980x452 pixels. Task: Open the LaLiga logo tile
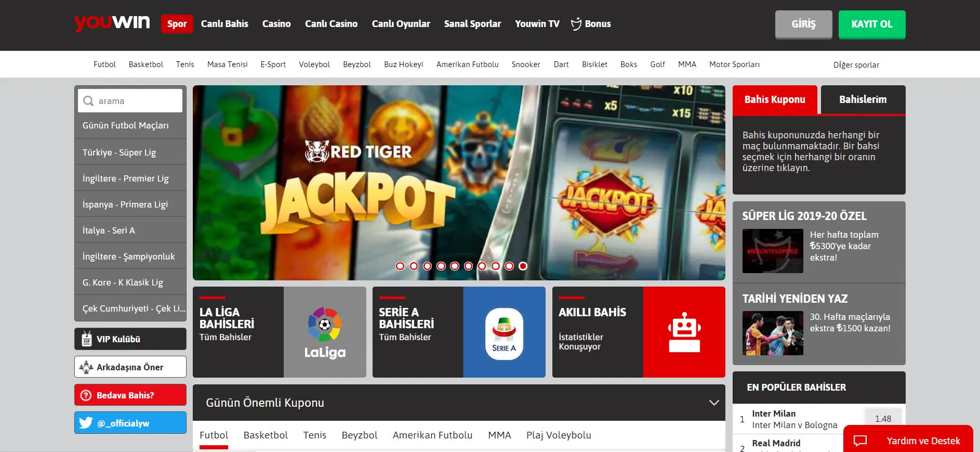coord(325,332)
